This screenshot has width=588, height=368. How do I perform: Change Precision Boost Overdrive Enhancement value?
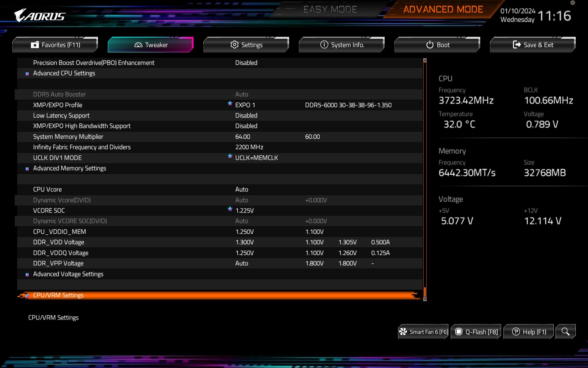246,63
